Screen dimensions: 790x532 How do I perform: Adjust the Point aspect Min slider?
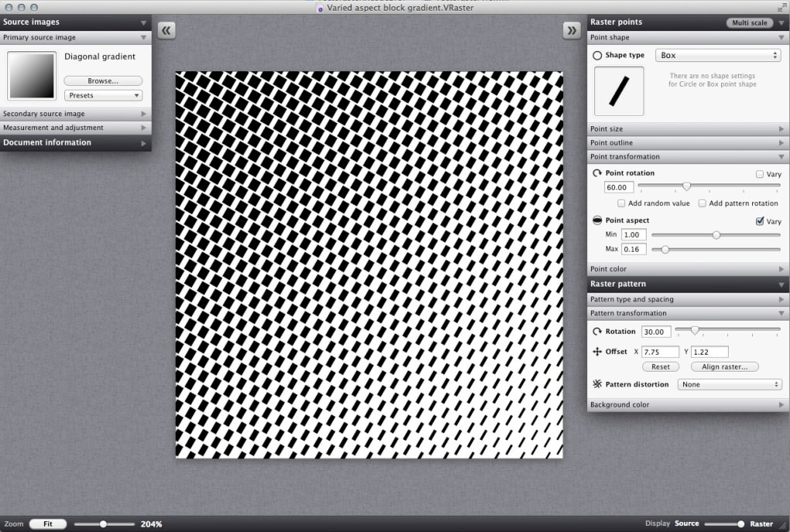click(716, 235)
